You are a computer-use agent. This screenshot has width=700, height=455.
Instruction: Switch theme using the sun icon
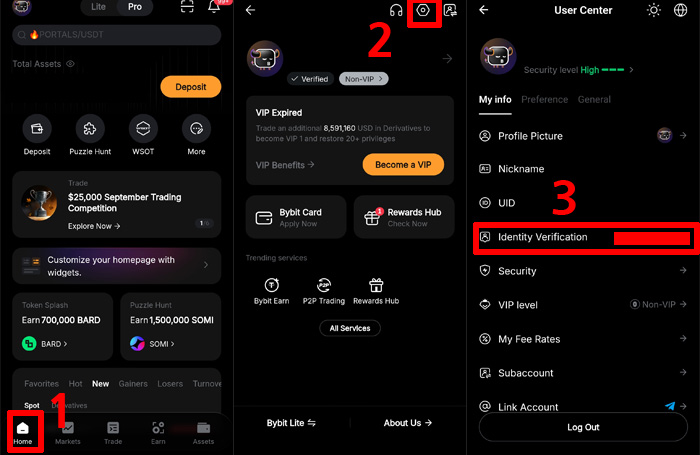654,10
